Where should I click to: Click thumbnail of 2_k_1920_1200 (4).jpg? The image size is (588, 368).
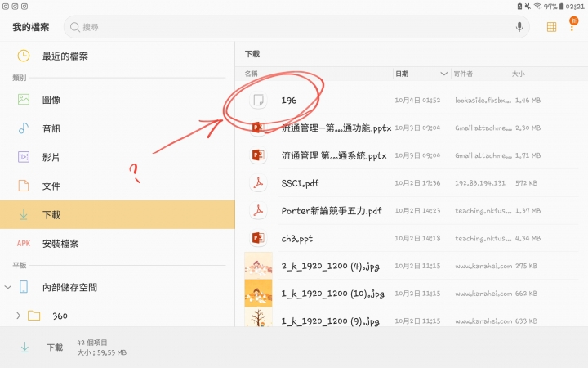tap(258, 266)
